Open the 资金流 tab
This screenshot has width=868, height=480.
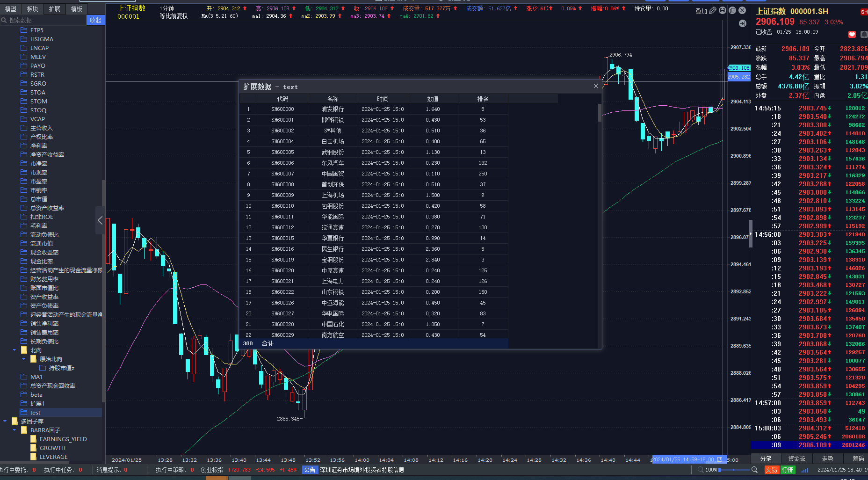click(796, 458)
